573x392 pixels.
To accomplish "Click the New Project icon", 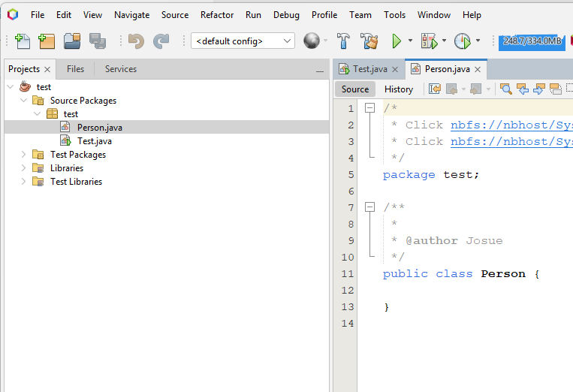I will (47, 41).
